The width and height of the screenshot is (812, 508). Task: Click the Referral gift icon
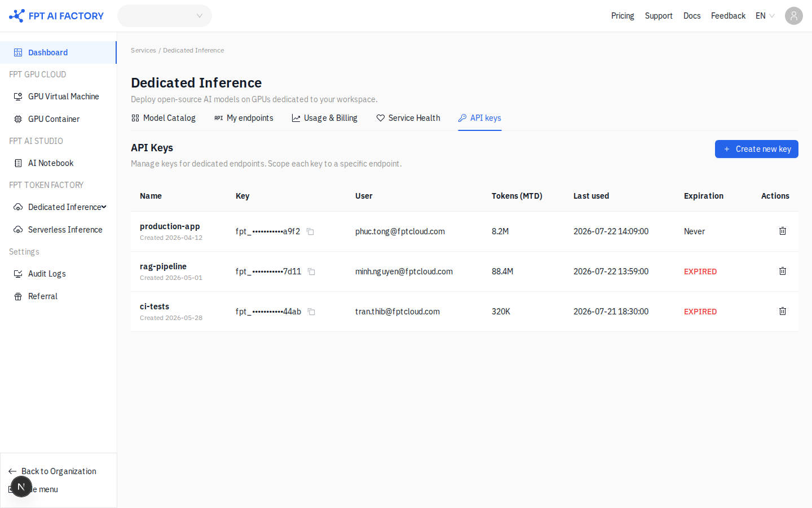18,296
